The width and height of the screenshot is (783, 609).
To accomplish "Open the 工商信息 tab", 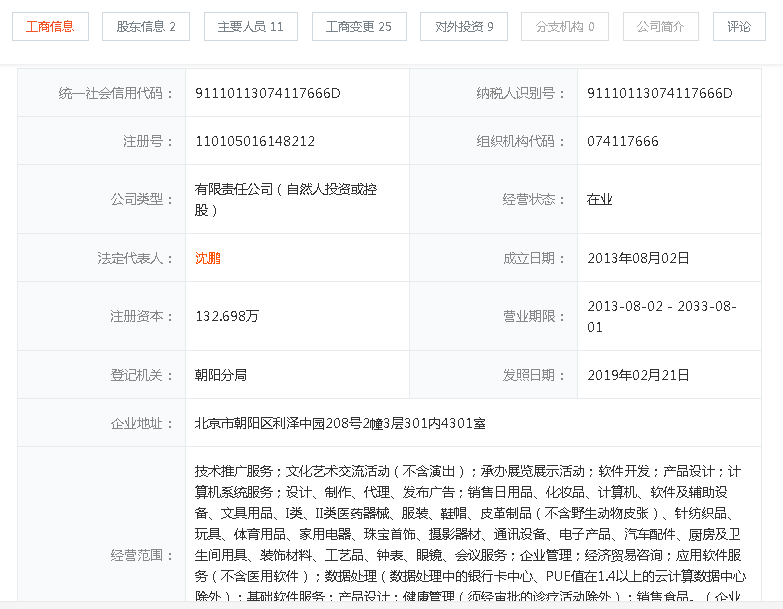I will point(50,26).
